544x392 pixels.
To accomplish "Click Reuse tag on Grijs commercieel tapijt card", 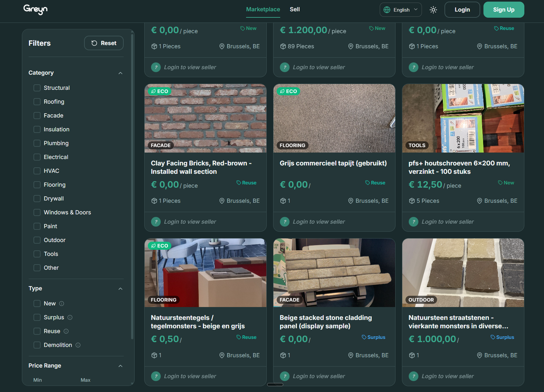I will pos(375,183).
